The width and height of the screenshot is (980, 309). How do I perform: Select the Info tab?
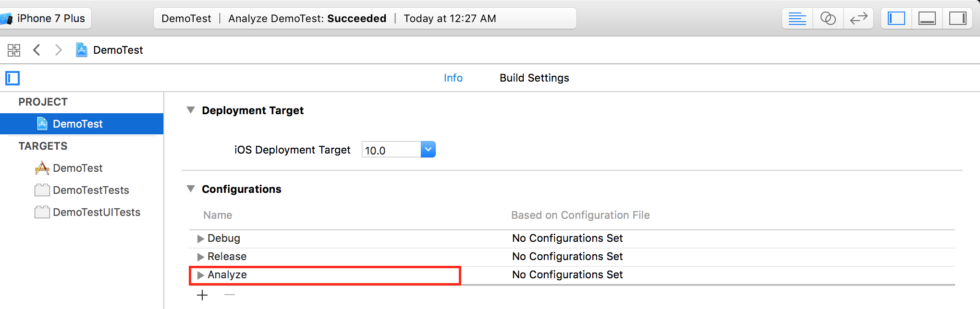(x=453, y=78)
